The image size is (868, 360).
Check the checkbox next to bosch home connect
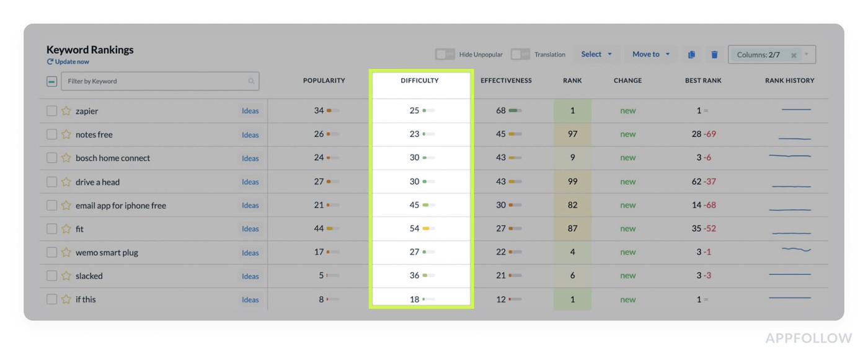(51, 157)
